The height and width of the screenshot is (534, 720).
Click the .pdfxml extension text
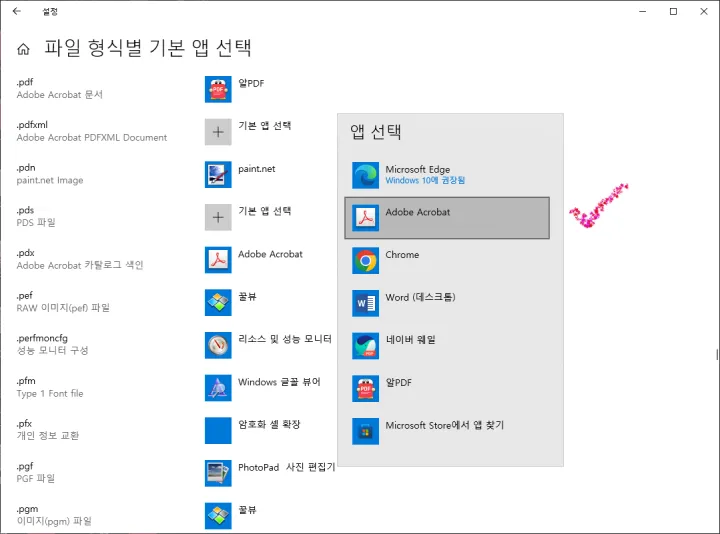pos(32,125)
